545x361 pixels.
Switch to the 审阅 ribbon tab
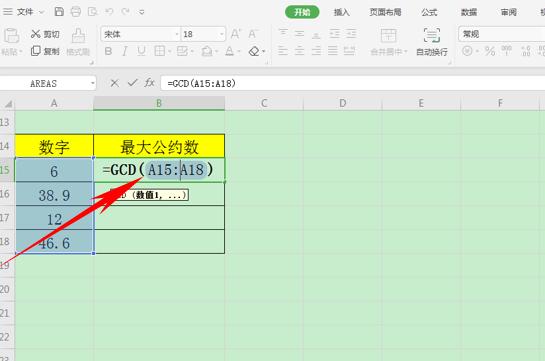pos(509,12)
